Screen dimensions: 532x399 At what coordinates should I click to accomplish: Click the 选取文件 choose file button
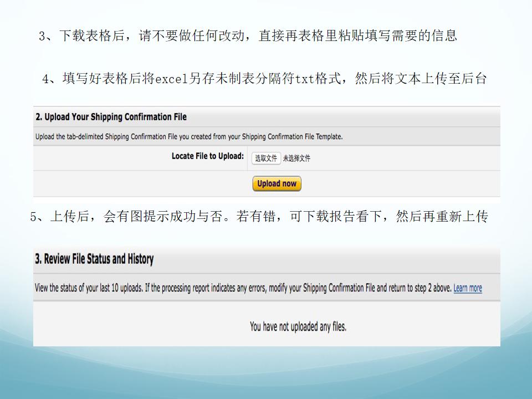pyautogui.click(x=266, y=158)
